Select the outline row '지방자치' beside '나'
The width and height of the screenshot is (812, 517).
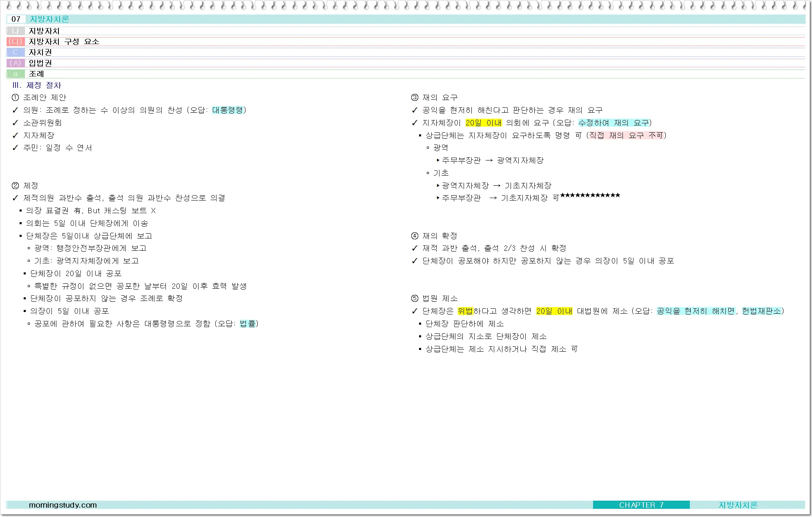click(44, 31)
